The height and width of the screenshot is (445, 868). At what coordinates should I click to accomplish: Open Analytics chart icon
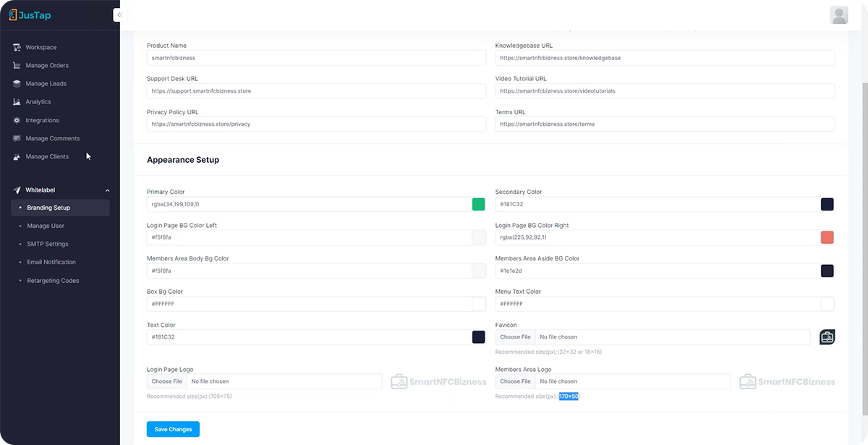coord(17,102)
